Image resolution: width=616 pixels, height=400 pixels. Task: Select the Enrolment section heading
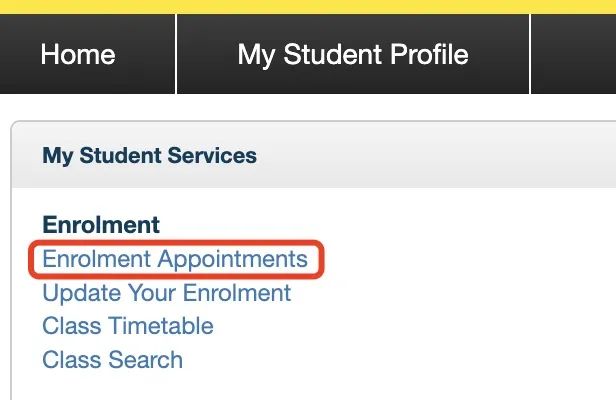pyautogui.click(x=101, y=226)
